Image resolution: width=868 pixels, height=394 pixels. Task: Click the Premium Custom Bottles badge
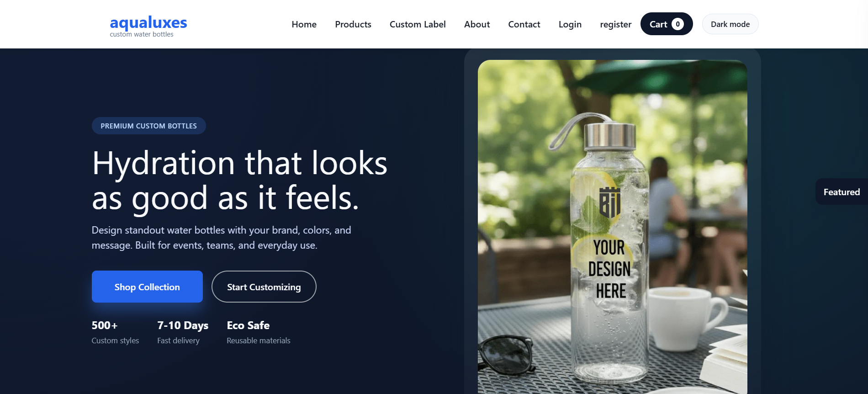148,126
